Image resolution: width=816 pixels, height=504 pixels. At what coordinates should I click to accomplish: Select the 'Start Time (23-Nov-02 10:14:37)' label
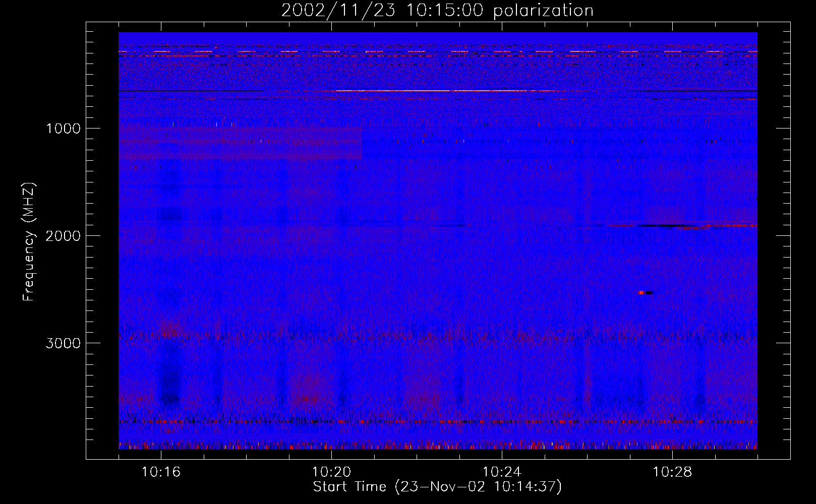(437, 487)
